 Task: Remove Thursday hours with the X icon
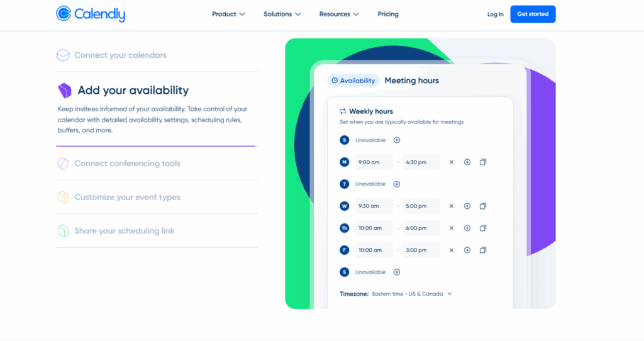pos(451,228)
